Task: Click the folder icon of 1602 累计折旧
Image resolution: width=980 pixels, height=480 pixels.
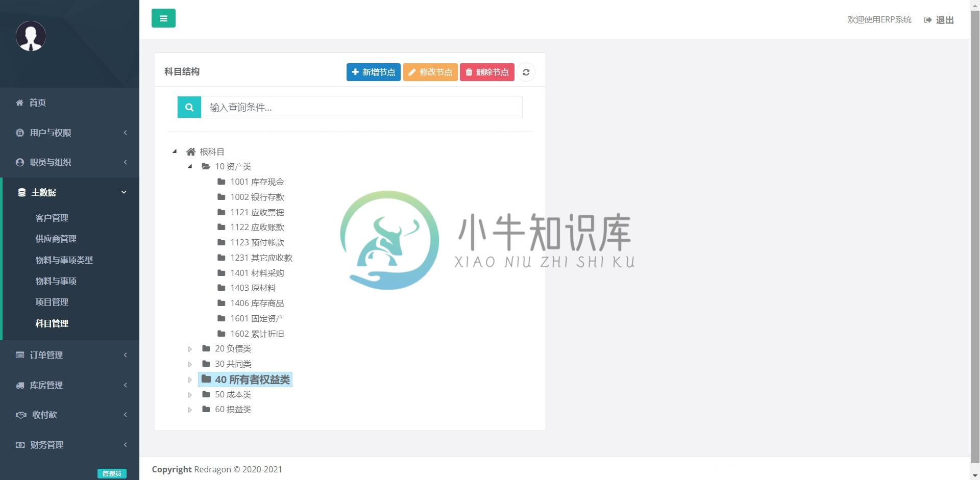Action: coord(221,334)
